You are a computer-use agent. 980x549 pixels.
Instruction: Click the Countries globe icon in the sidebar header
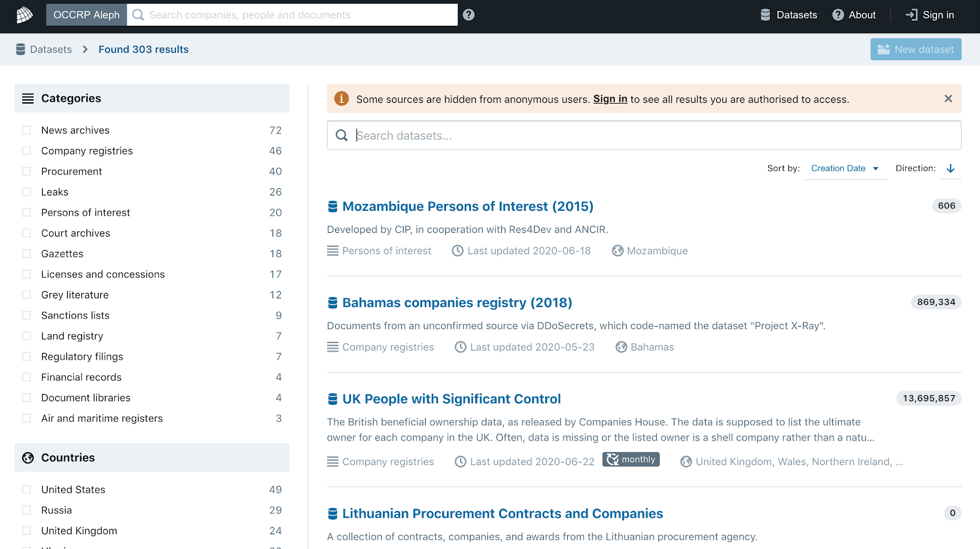[28, 458]
